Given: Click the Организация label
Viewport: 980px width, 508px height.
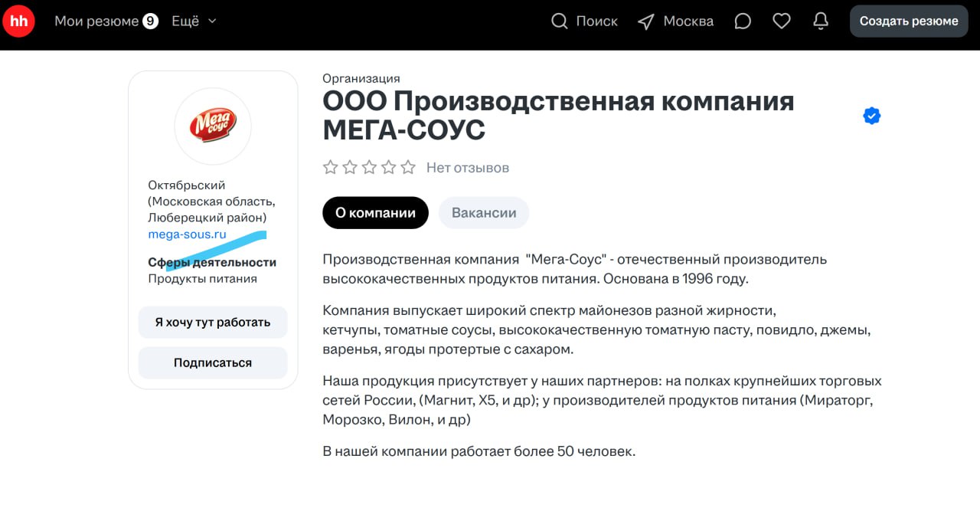Looking at the screenshot, I should 361,78.
